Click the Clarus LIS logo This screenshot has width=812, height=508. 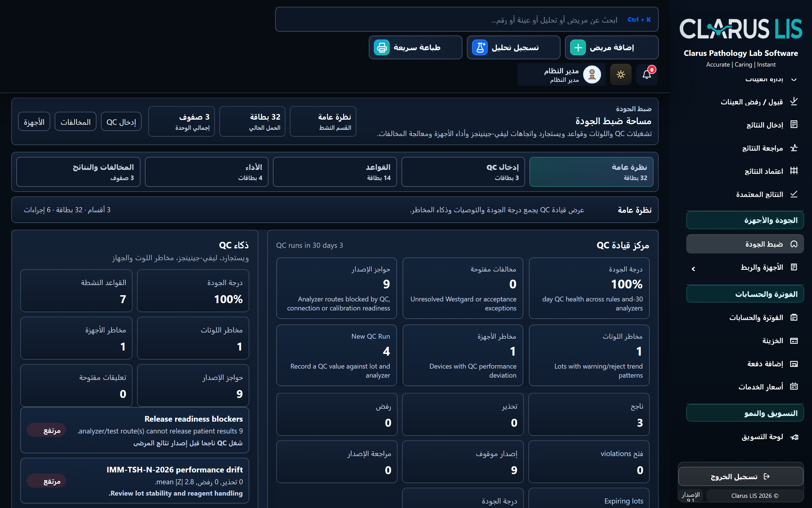pos(741,29)
